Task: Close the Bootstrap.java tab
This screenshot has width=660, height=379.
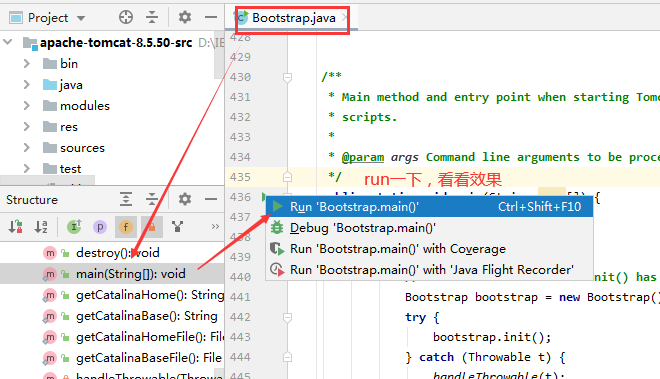Action: (x=345, y=18)
